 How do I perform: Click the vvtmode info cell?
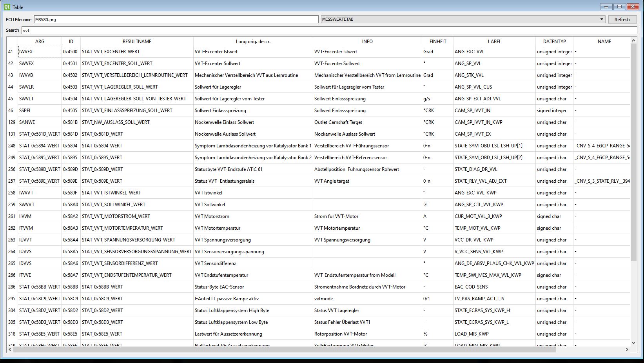point(367,299)
